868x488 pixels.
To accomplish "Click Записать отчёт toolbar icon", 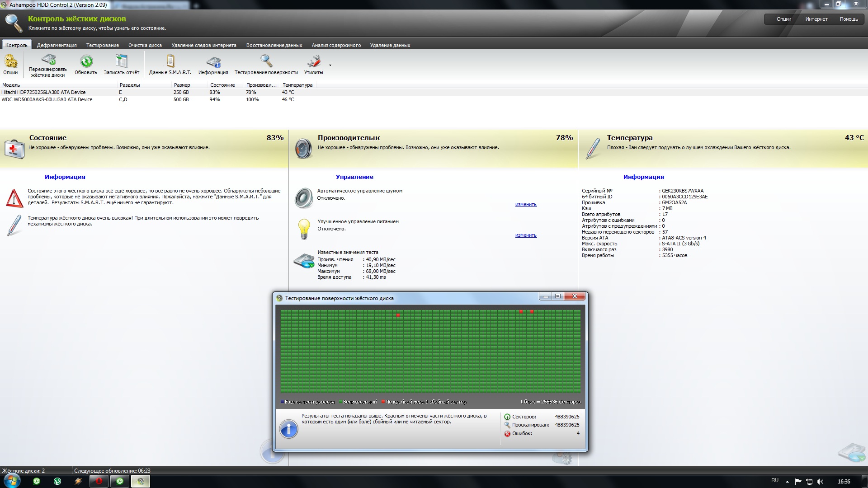I will tap(122, 61).
